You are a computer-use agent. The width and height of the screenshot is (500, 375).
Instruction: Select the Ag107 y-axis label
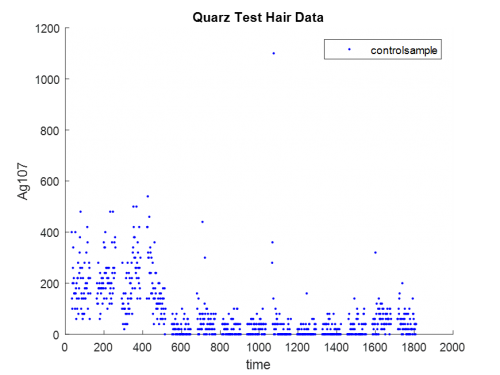[23, 181]
